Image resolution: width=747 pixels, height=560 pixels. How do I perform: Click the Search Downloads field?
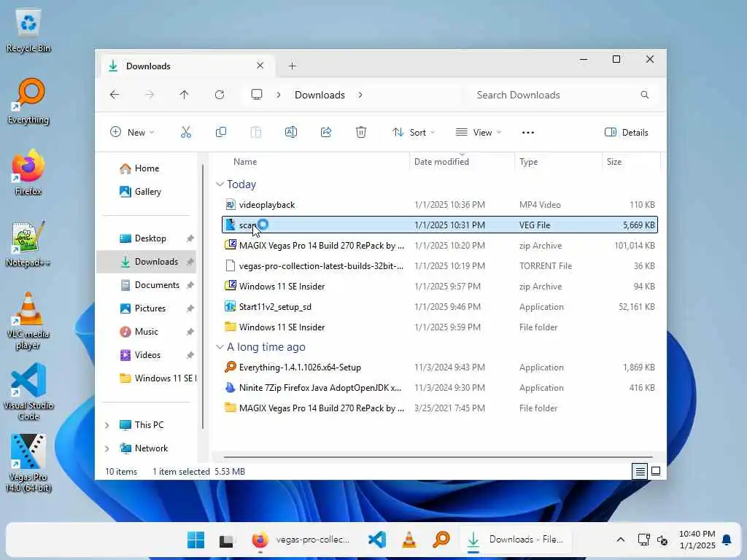(562, 95)
